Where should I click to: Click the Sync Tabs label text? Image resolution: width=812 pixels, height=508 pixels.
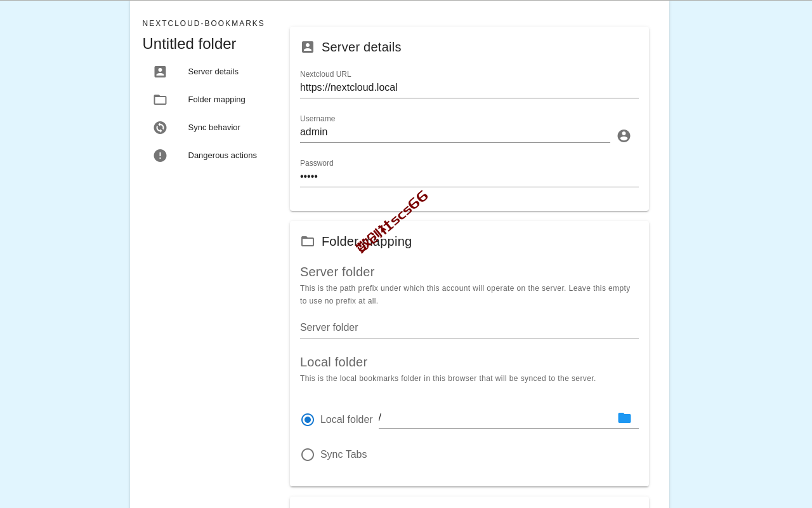(x=344, y=455)
